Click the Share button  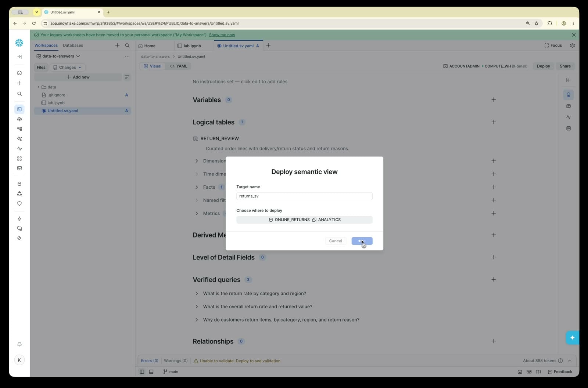coord(565,66)
